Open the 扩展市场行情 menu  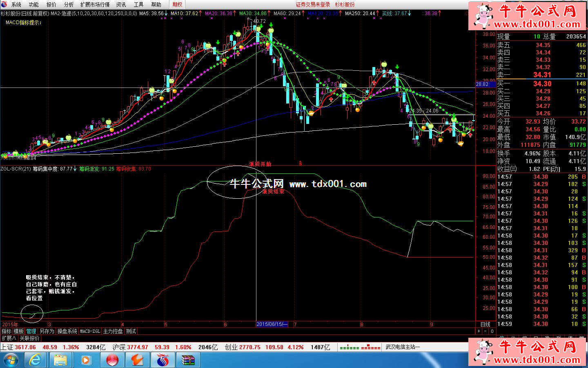pyautogui.click(x=95, y=4)
